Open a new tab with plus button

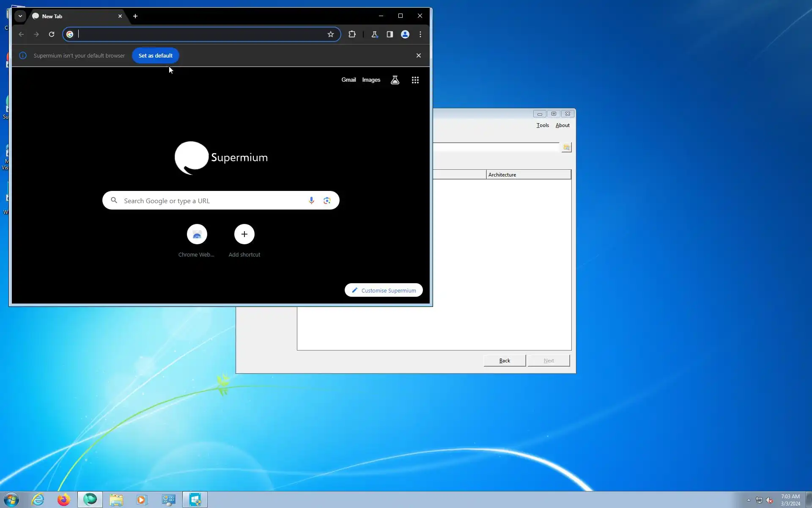click(x=135, y=16)
